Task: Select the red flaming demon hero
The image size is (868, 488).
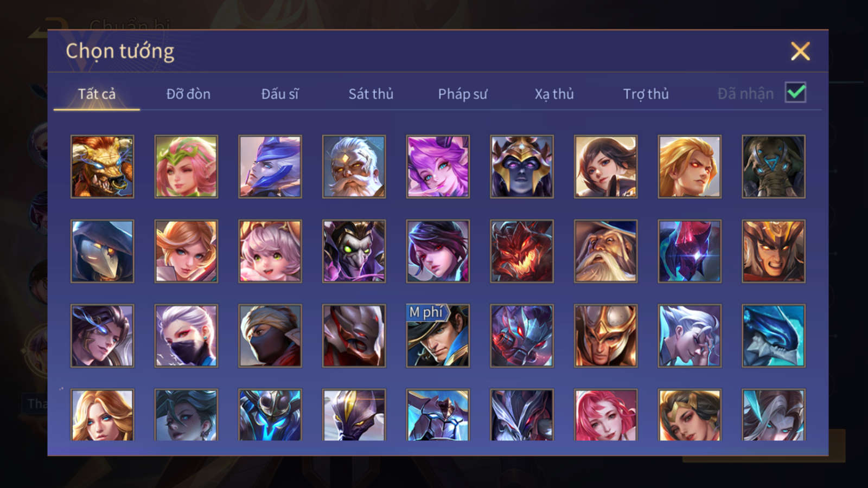Action: pyautogui.click(x=522, y=251)
